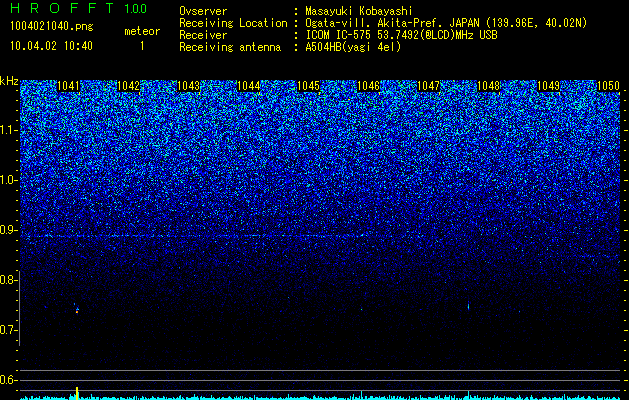Select the Ogata-vill. Akita-Pref. JAPAN location text
Image resolution: width=629 pixels, height=400 pixels.
(x=446, y=23)
